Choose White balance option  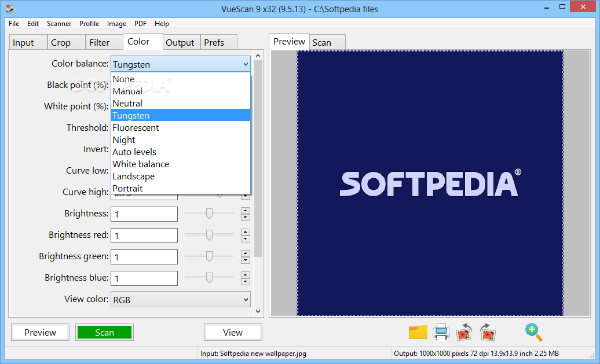(x=181, y=164)
